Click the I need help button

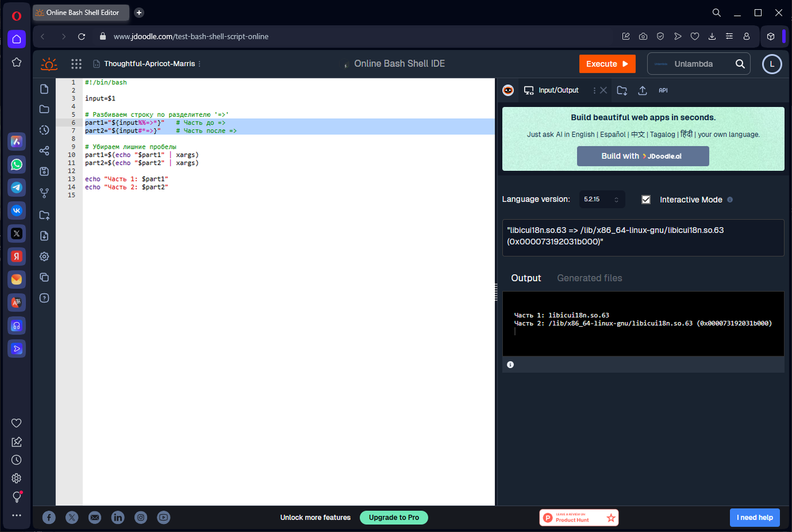click(x=755, y=517)
